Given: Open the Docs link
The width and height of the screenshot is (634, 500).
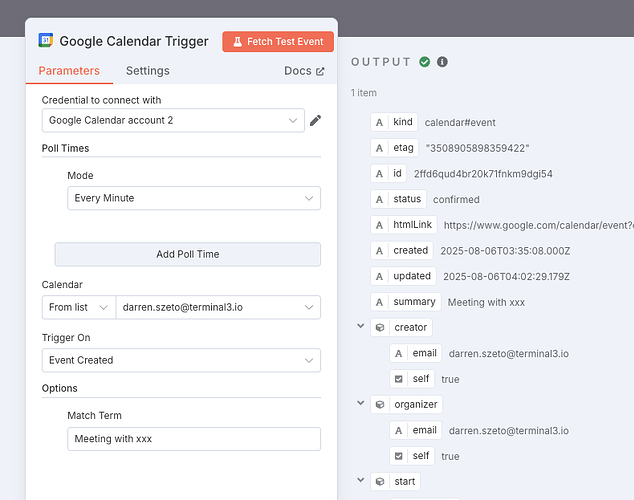Looking at the screenshot, I should tap(304, 71).
